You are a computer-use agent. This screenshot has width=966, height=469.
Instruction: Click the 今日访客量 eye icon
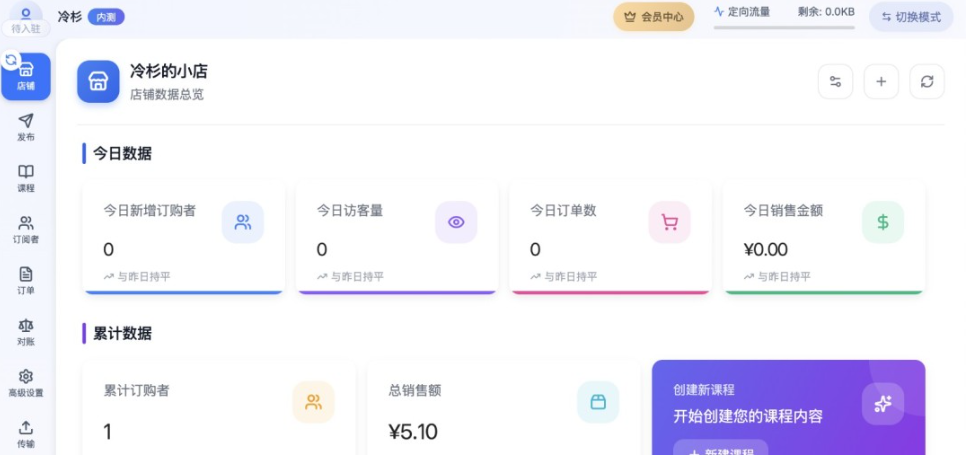456,222
